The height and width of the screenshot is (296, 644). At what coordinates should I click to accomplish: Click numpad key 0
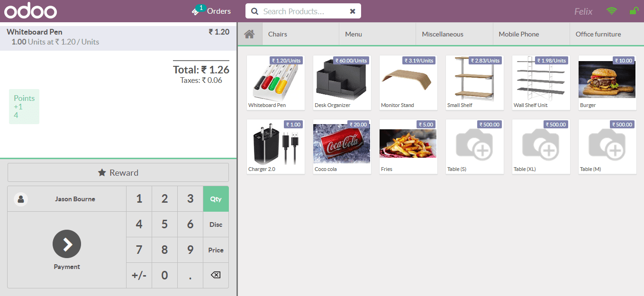point(164,275)
